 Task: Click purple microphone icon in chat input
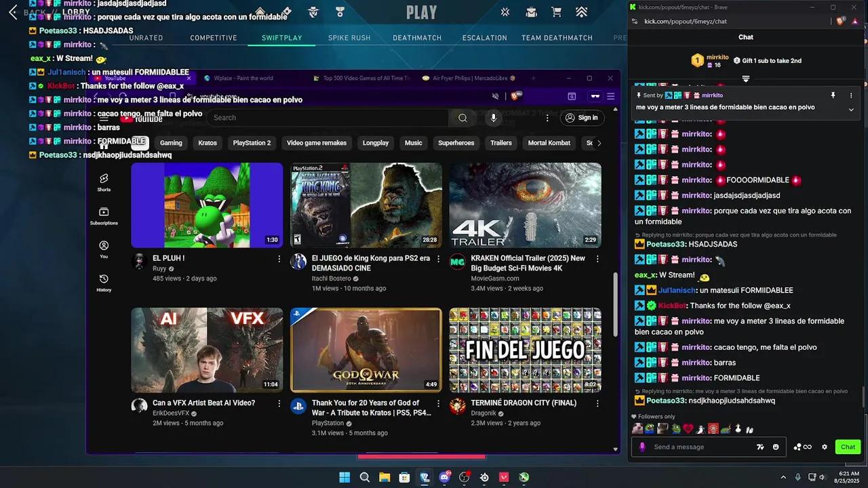pyautogui.click(x=642, y=447)
